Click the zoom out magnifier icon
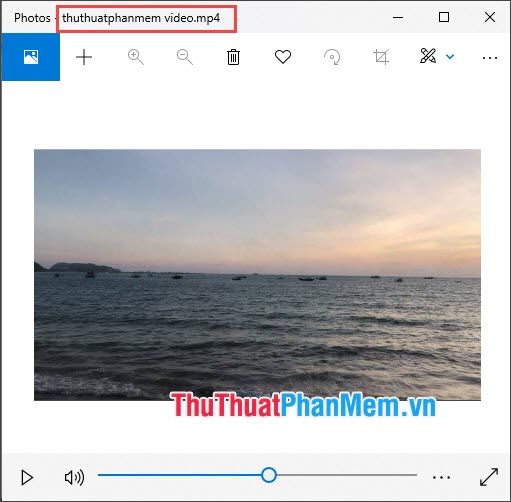The height and width of the screenshot is (502, 511). (x=185, y=57)
